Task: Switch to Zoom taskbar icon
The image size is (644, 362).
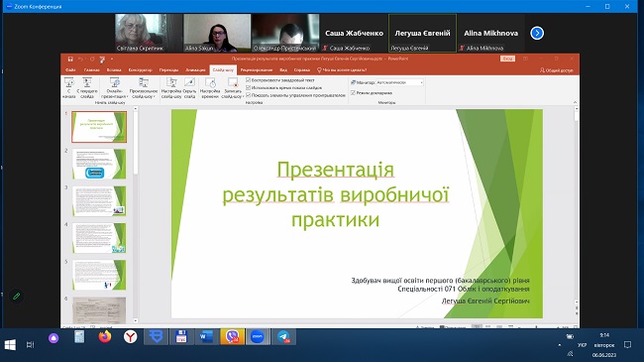Action: coord(258,337)
